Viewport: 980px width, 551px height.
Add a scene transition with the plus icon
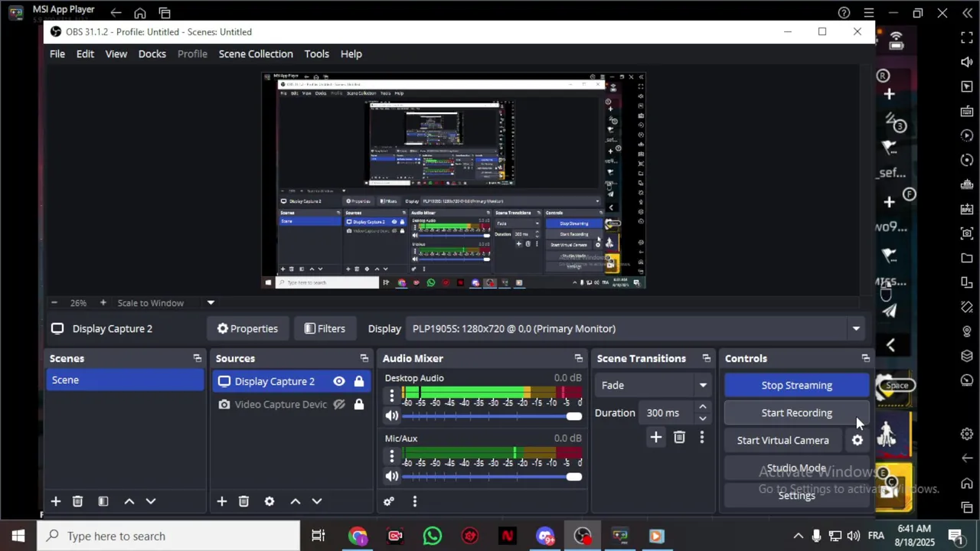(656, 437)
